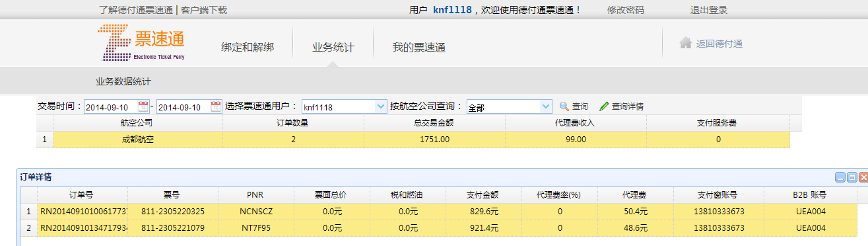Sort by the 支付服务费 column header
868x246 pixels.
(x=718, y=123)
